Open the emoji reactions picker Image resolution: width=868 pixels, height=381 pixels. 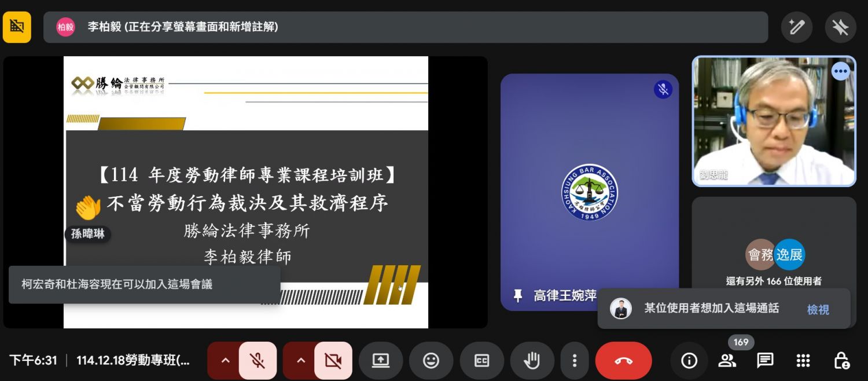(x=431, y=361)
